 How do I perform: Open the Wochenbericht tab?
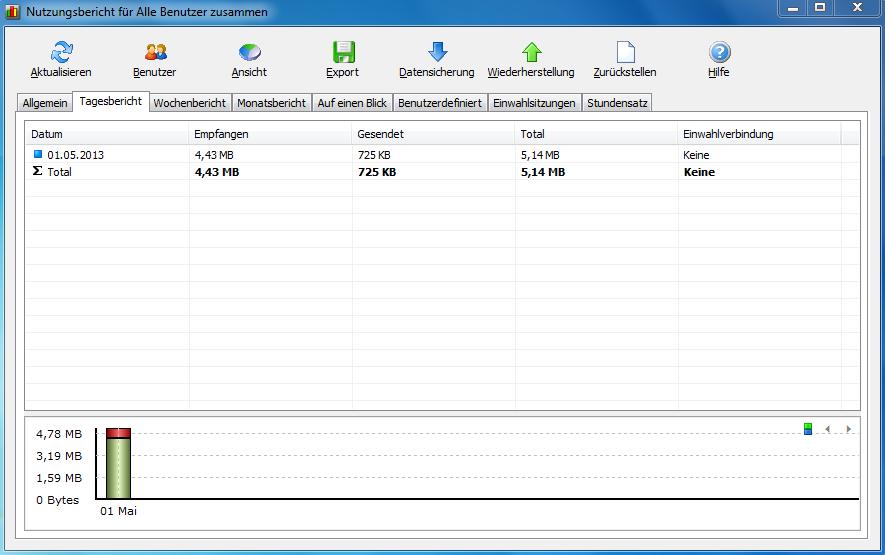tap(189, 103)
